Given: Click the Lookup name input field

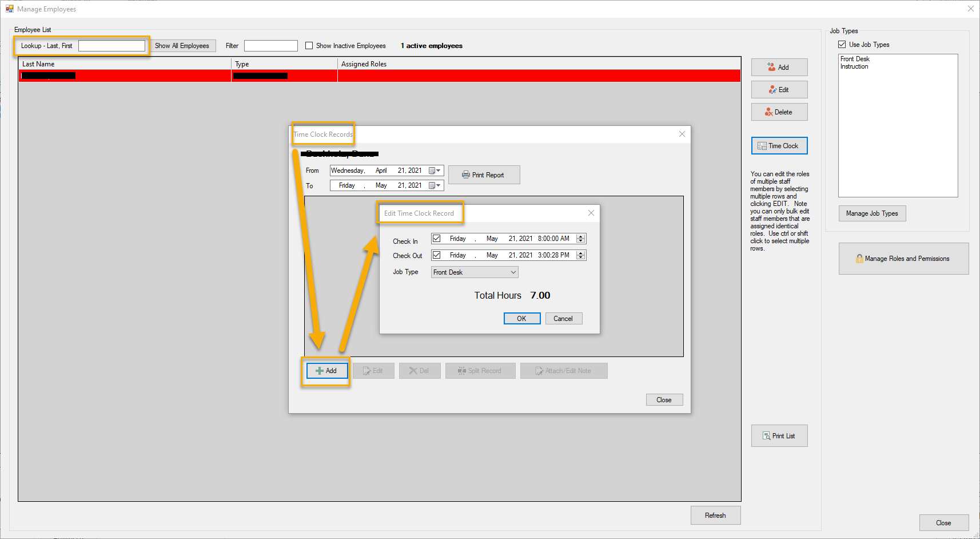Looking at the screenshot, I should (111, 46).
